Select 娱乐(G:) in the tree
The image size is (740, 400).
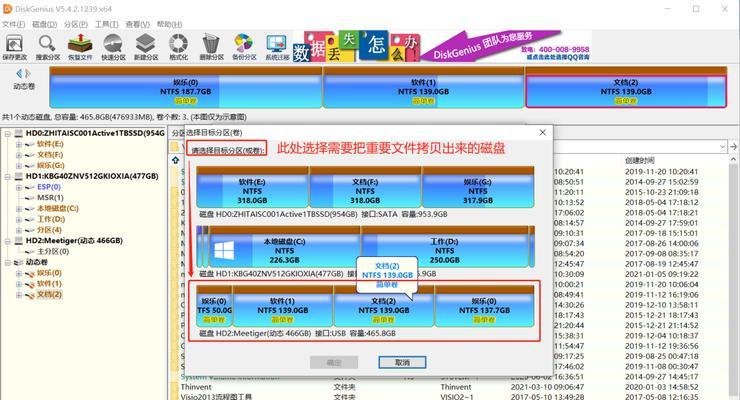pyautogui.click(x=51, y=166)
